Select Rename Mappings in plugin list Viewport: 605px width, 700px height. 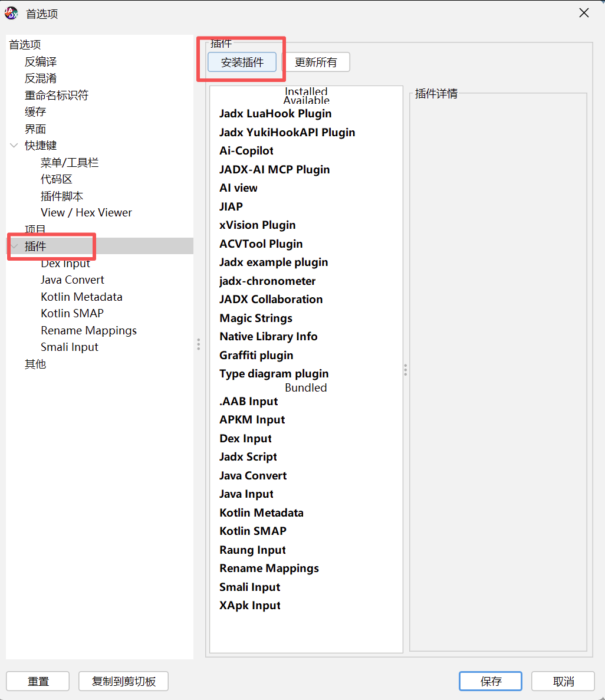pos(269,568)
